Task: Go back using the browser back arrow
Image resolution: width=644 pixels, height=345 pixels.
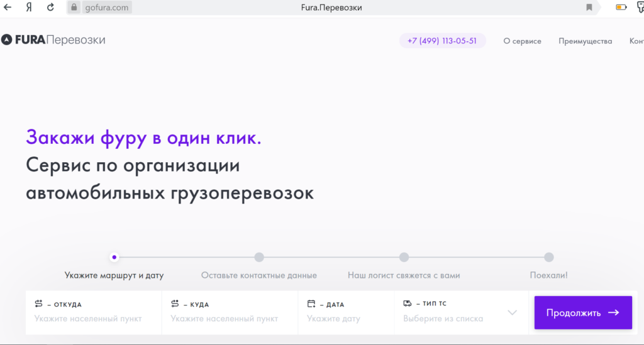Action: 8,8
